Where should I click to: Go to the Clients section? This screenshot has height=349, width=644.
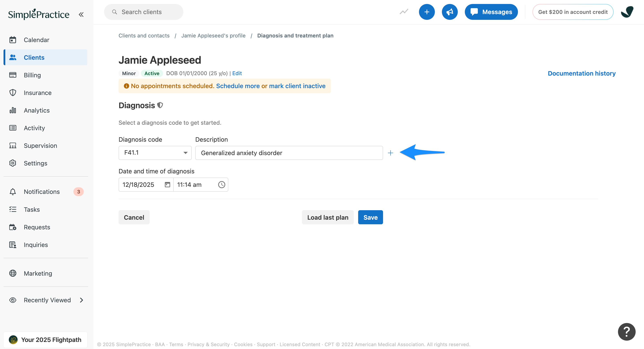pos(45,57)
